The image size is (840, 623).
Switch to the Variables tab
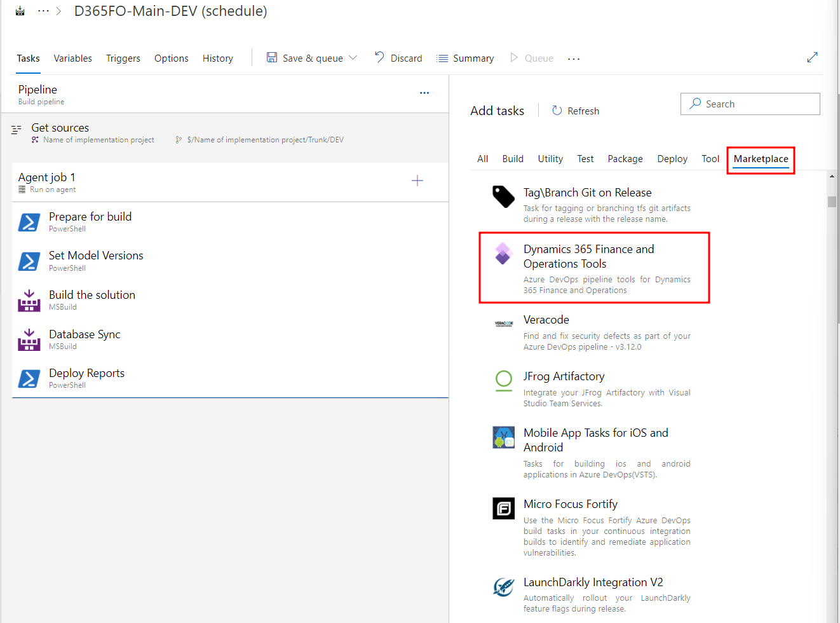pos(72,58)
